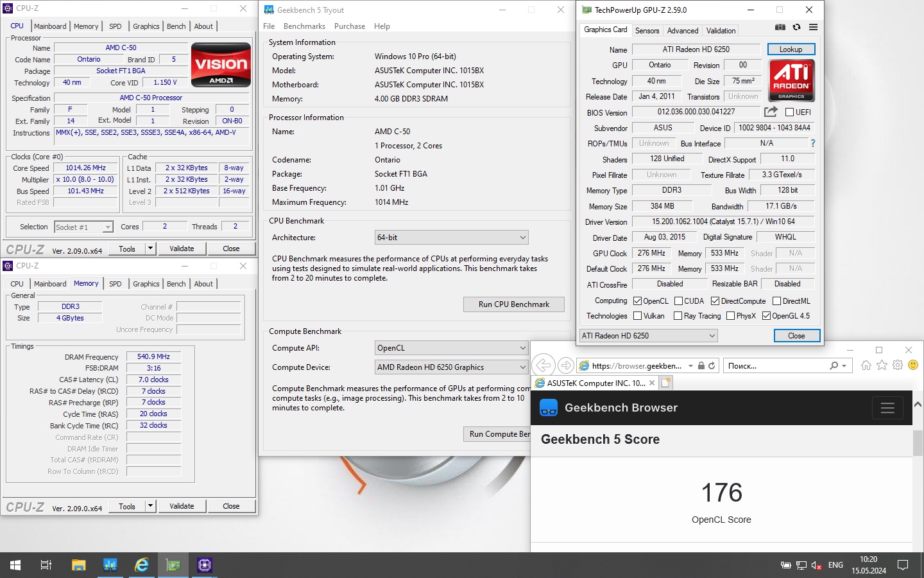Screen dimensions: 924x578
Task: Open the Socket #1 selection dropdown
Action: click(83, 227)
